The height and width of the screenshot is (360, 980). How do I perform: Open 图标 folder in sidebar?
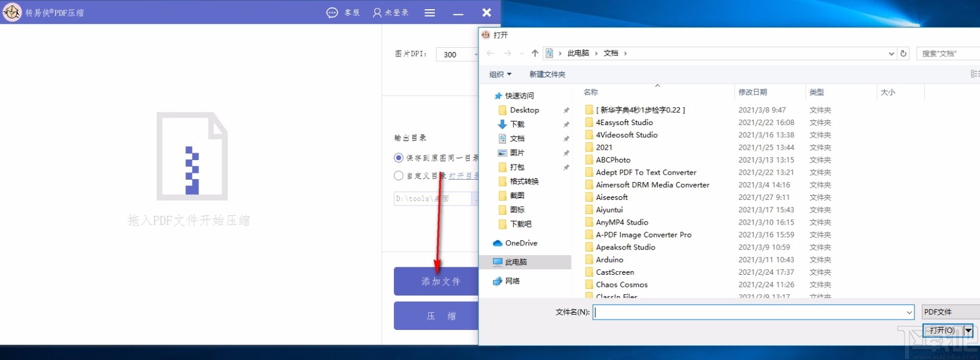517,210
